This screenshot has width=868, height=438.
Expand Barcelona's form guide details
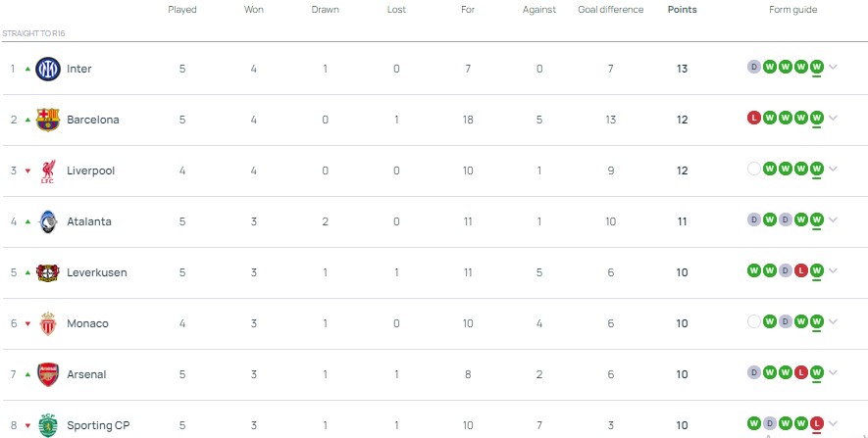pyautogui.click(x=833, y=119)
